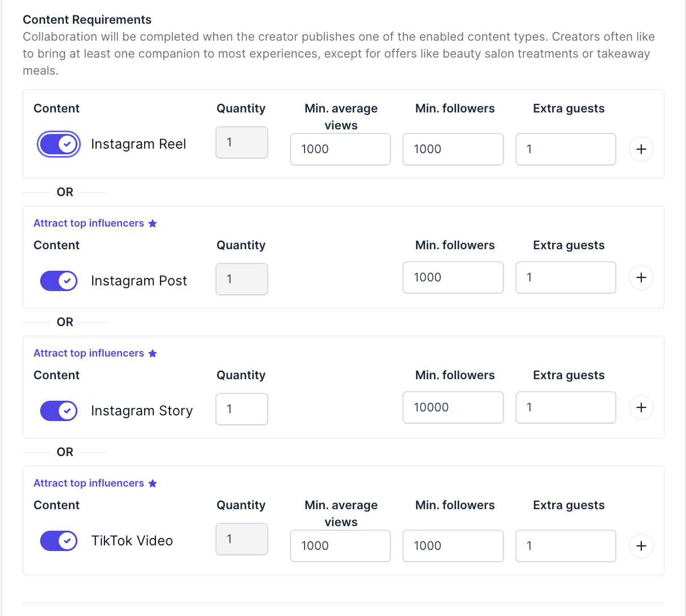Select the Instagram Post extra guests field
Image resolution: width=686 pixels, height=616 pixels.
tap(566, 277)
